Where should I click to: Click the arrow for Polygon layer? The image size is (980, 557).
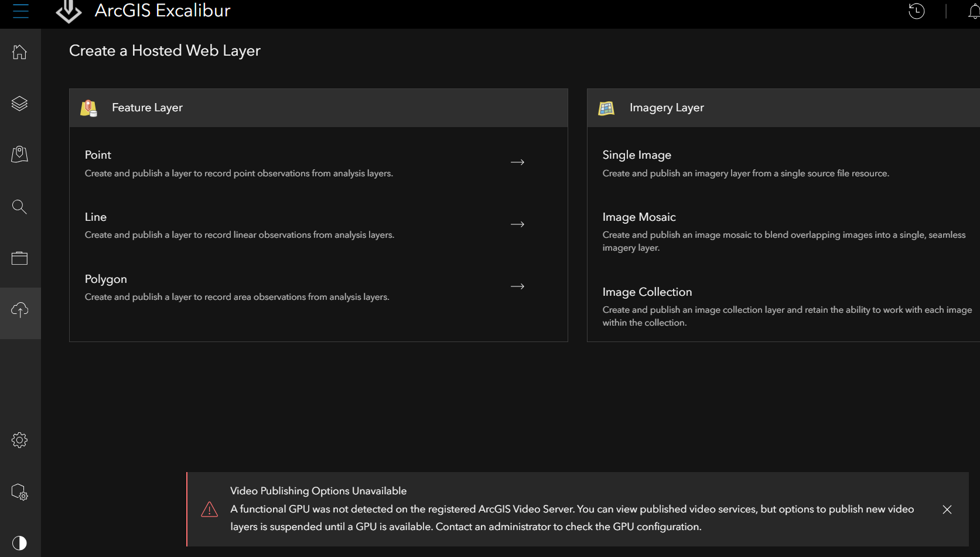[517, 286]
